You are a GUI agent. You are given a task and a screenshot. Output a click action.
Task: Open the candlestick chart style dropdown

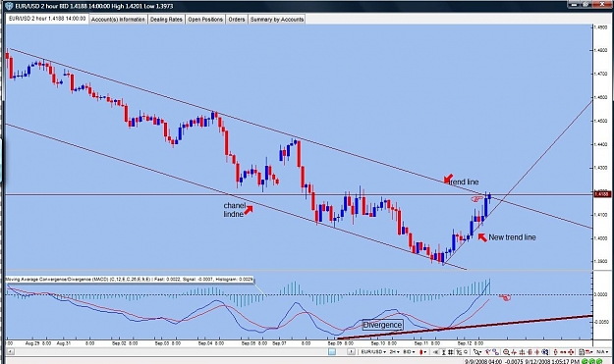(x=422, y=352)
